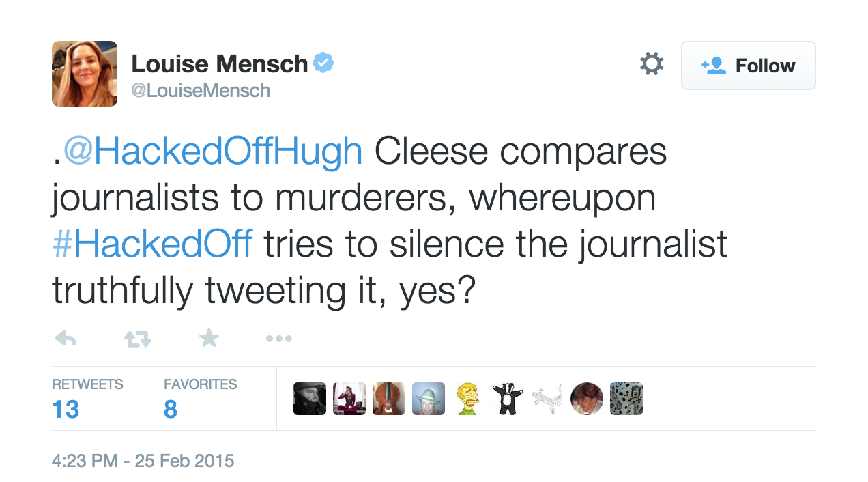Click the blue verified badge
Image resolution: width=868 pixels, height=482 pixels.
[323, 64]
